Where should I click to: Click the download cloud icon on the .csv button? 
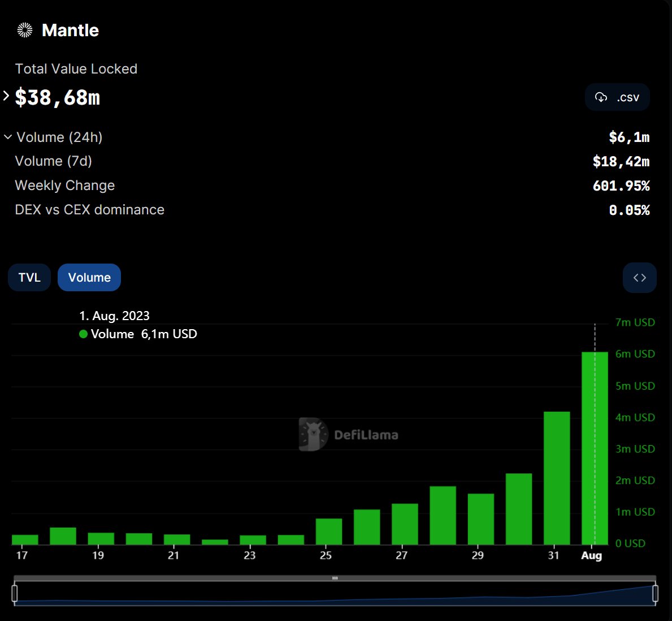click(601, 97)
